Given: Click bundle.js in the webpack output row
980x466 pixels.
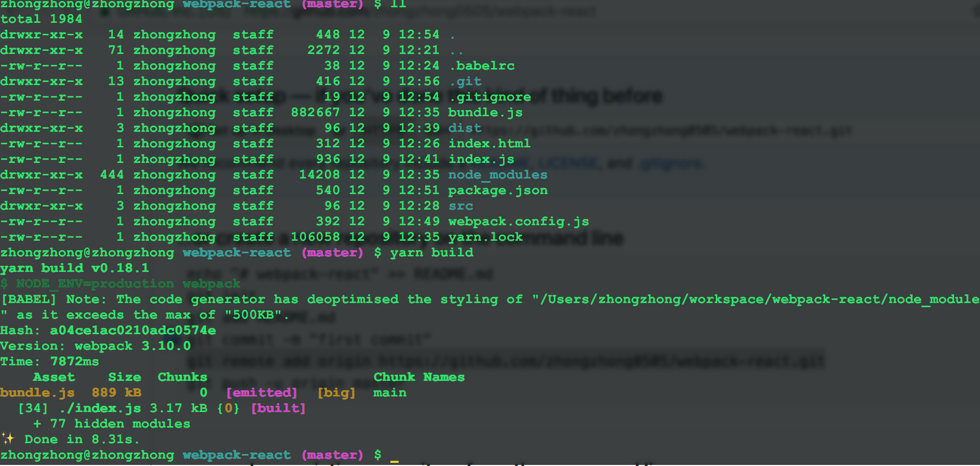Looking at the screenshot, I should click(x=37, y=393).
